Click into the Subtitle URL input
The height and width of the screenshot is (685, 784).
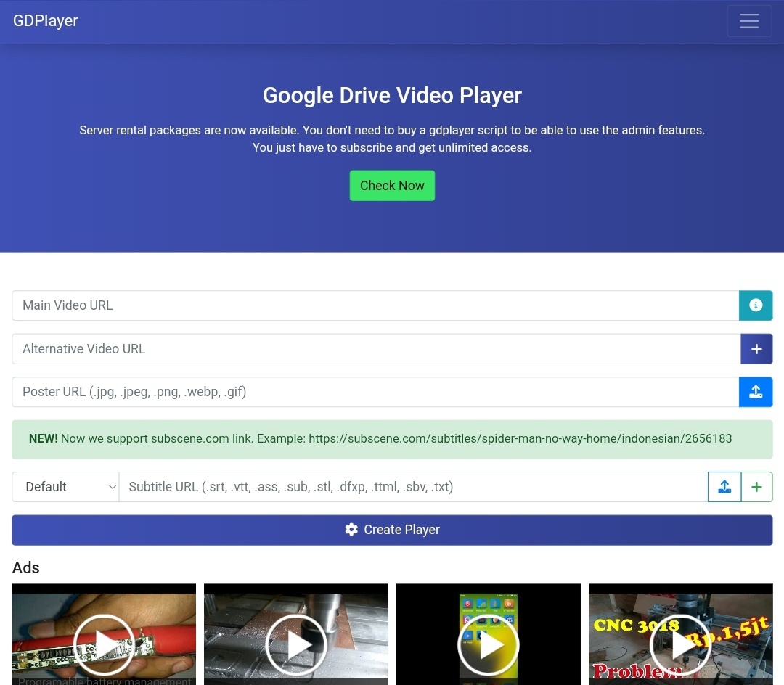click(x=412, y=487)
